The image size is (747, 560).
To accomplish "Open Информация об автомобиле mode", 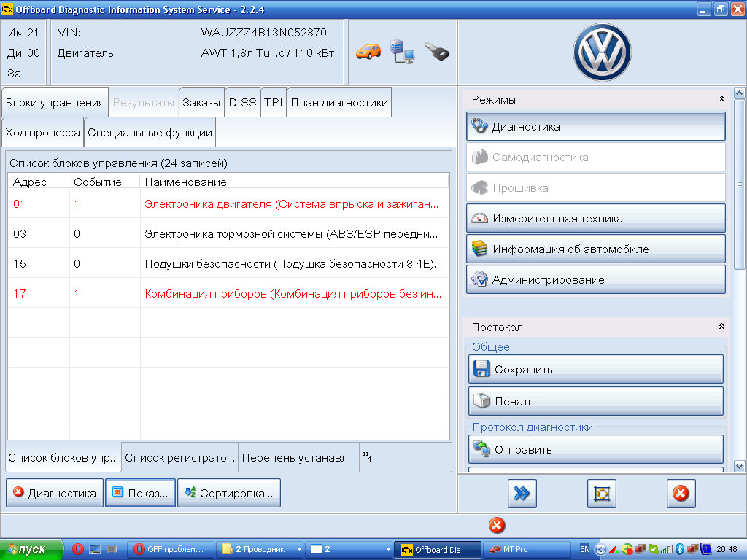I will pos(596,249).
